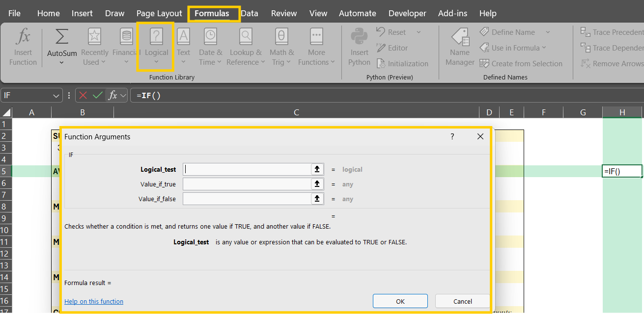Expand the Name Box dropdown
Viewport: 644px width, 314px height.
click(x=56, y=96)
